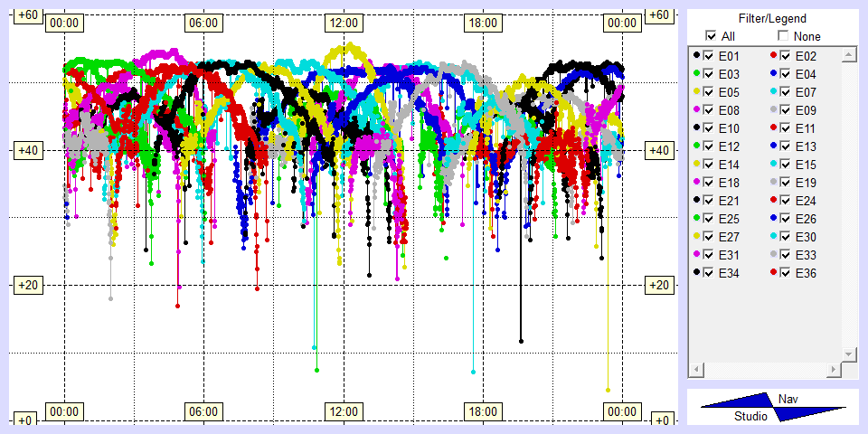Disable the E13 satellite checkbox
The width and height of the screenshot is (868, 434).
[786, 146]
